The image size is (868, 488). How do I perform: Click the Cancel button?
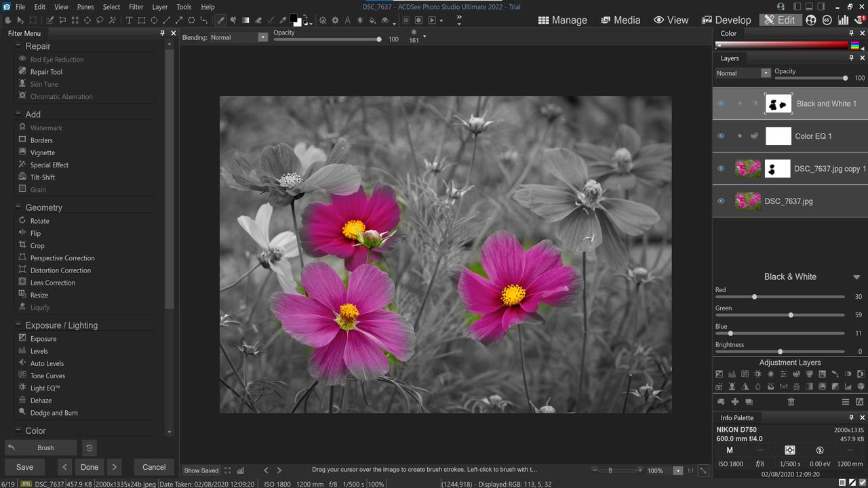point(154,467)
